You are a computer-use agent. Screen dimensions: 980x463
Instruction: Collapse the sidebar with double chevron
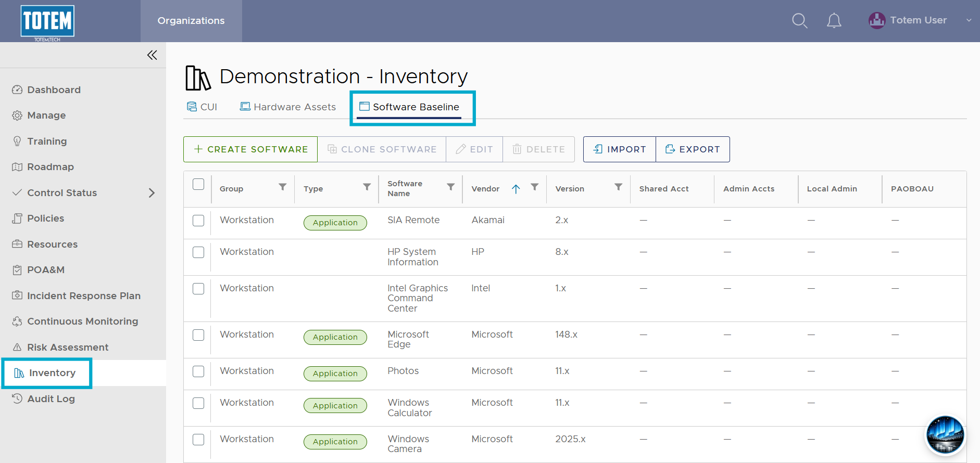(x=152, y=55)
